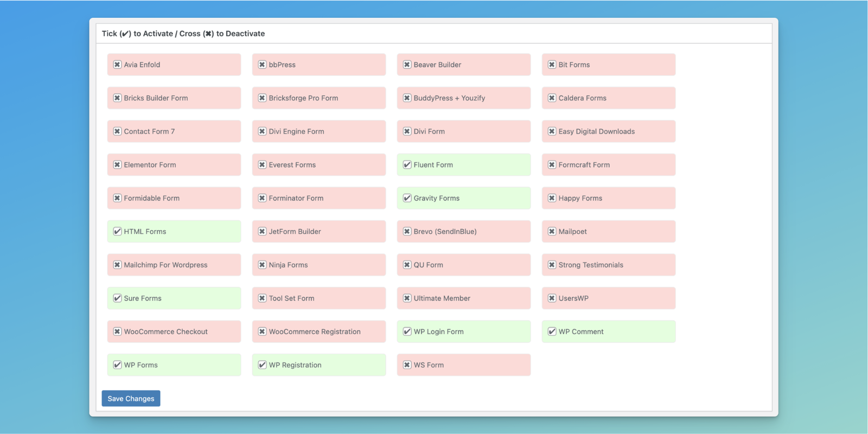Enable Tool Set Form checkbox
The height and width of the screenshot is (434, 868).
pos(262,298)
